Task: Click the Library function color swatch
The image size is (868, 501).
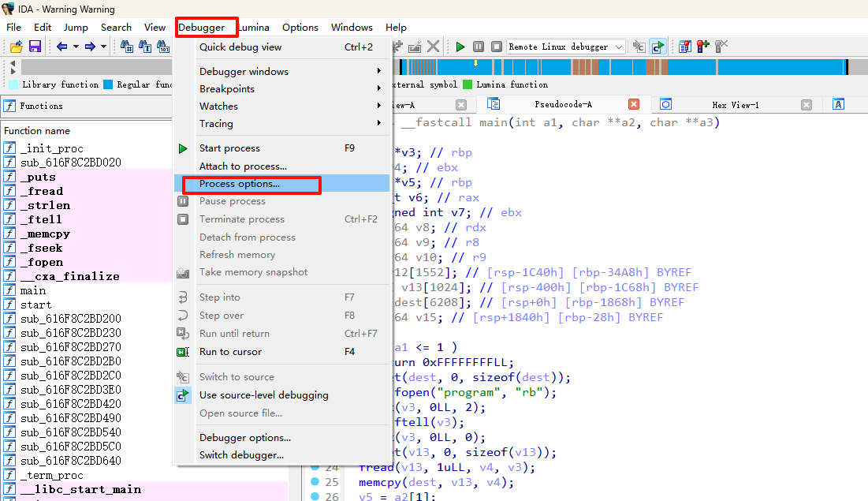Action: click(13, 84)
